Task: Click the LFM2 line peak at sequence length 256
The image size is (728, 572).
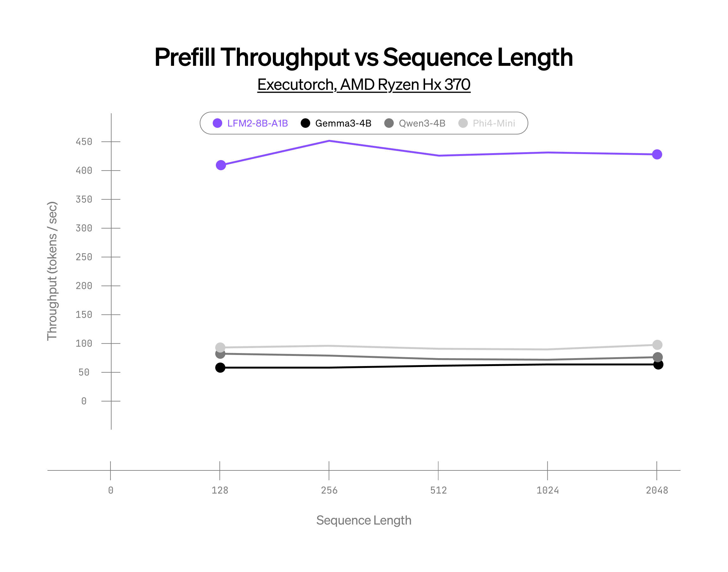Action: [329, 141]
